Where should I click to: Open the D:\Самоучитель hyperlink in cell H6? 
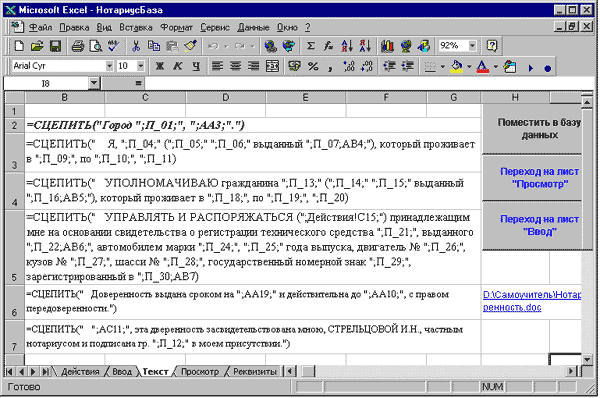click(532, 301)
